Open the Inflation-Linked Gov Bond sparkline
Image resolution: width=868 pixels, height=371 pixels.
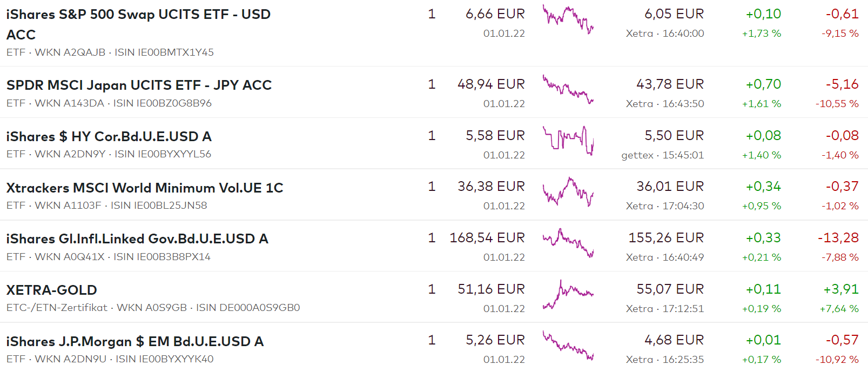pos(568,243)
